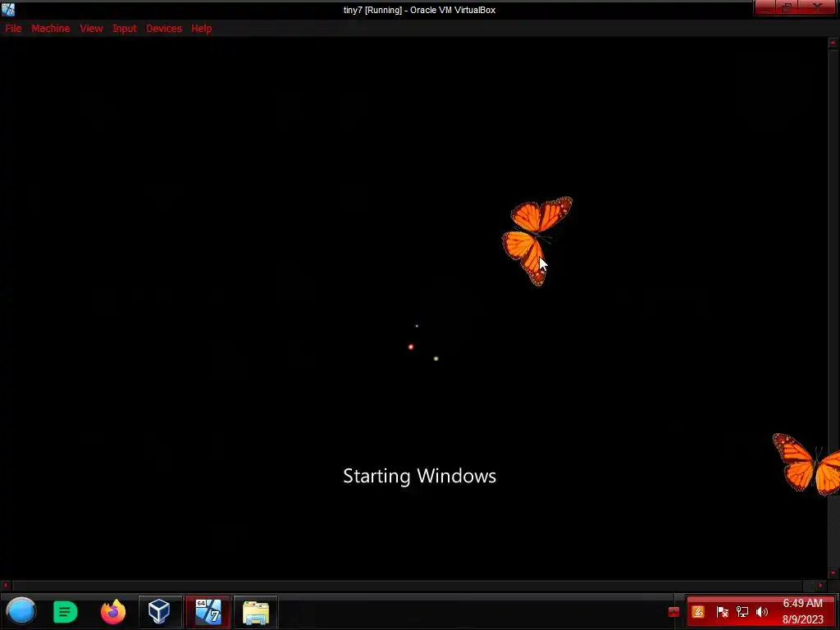Open the Input menu
Screen dimensions: 840x630
coord(125,29)
